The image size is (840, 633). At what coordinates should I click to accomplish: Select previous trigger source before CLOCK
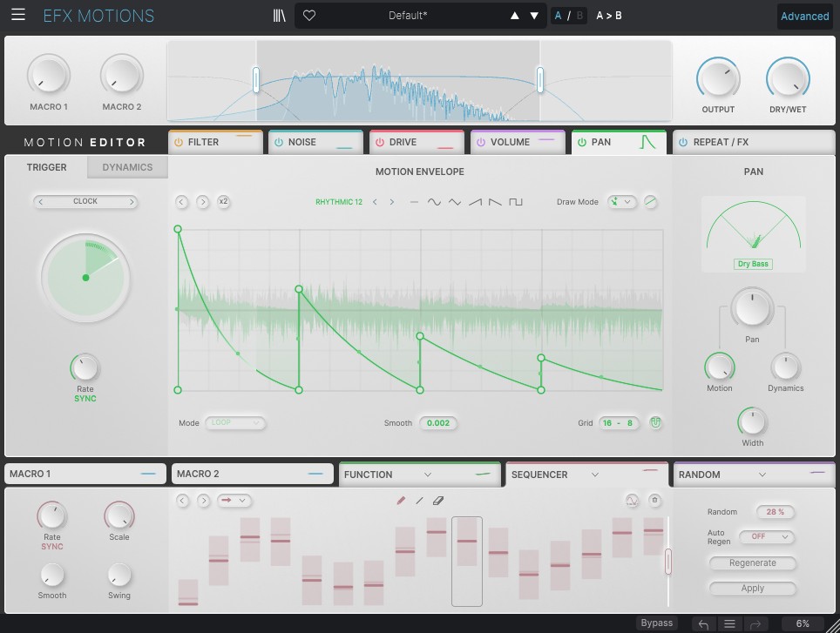40,202
